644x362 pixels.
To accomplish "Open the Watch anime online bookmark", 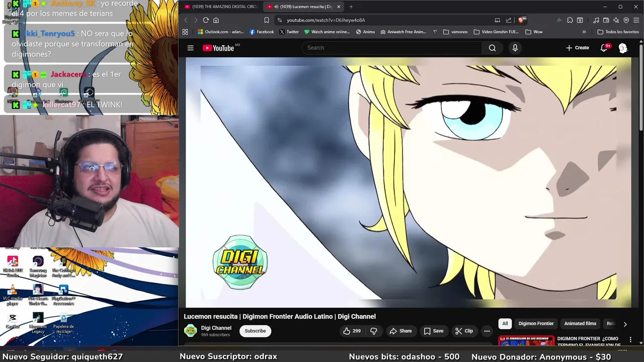I will (x=327, y=32).
